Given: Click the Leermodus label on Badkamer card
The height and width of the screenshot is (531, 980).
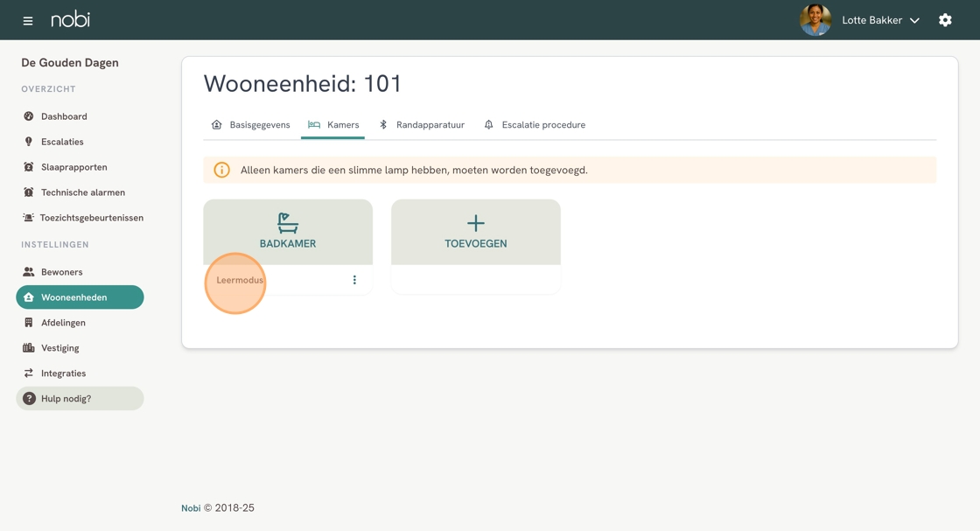Looking at the screenshot, I should coord(240,280).
